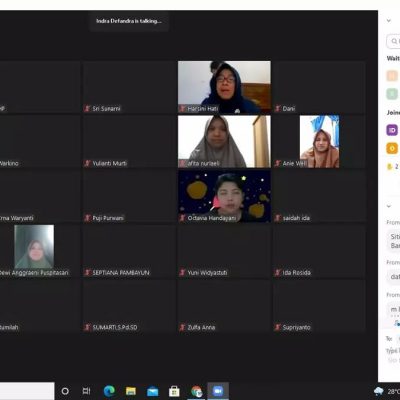Collapse the chat section using its chevron
400x400 pixels.
pyautogui.click(x=389, y=206)
